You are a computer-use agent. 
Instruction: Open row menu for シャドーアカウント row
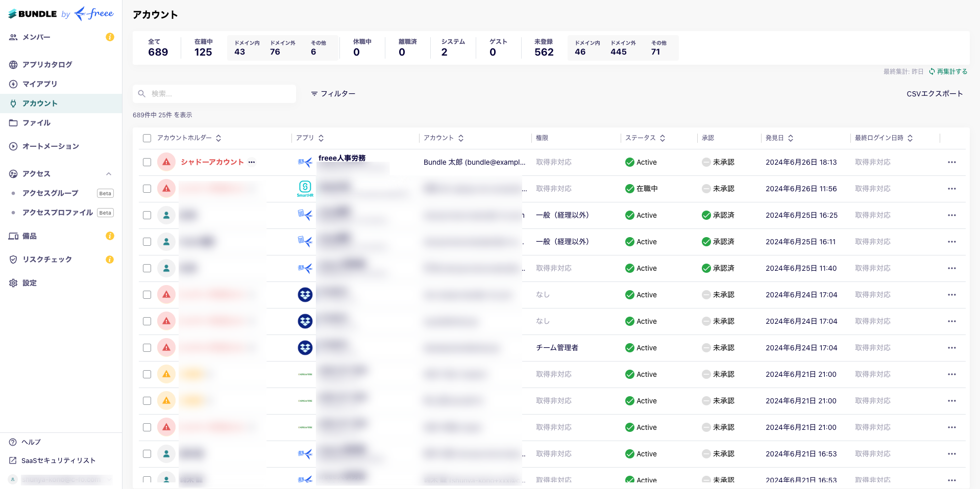(x=951, y=162)
